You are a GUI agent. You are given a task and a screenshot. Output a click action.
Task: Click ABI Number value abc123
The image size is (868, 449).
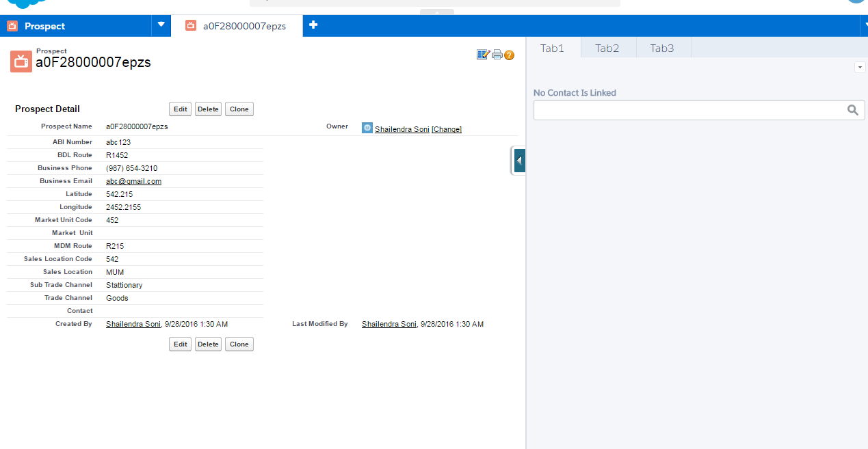click(118, 142)
